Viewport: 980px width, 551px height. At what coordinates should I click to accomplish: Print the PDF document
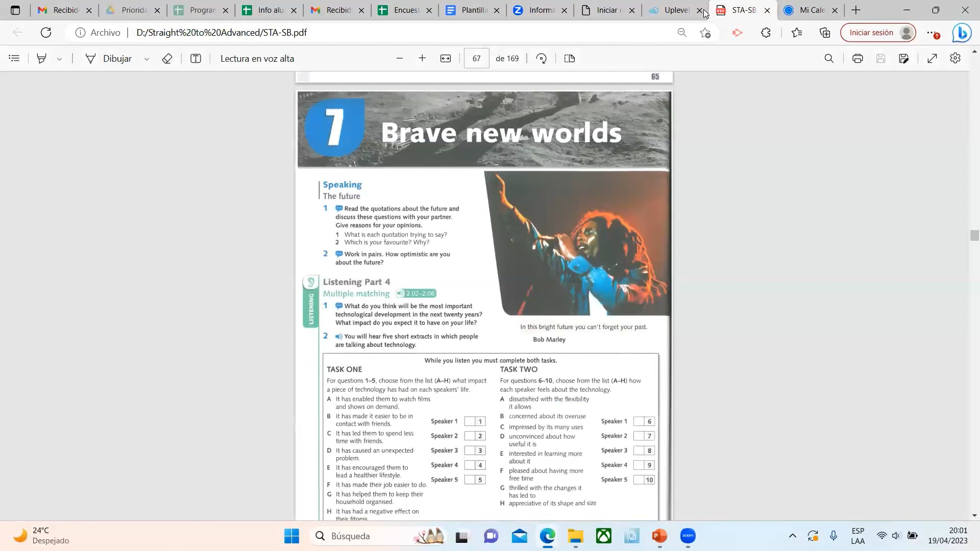click(x=857, y=59)
